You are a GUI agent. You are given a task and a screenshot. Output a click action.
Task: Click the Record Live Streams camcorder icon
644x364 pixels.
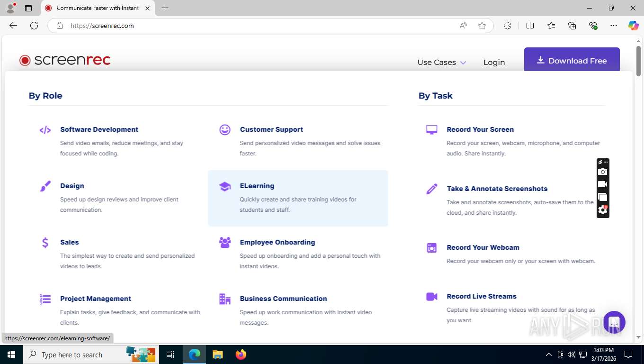431,297
